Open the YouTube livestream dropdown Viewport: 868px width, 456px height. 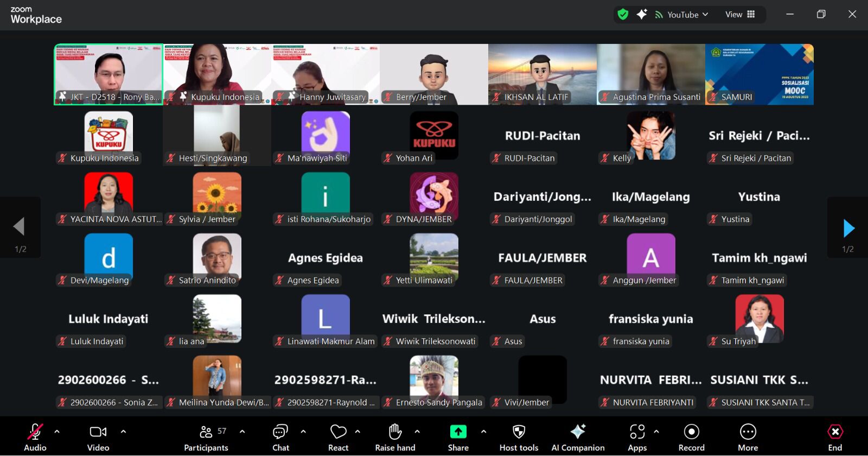(682, 15)
